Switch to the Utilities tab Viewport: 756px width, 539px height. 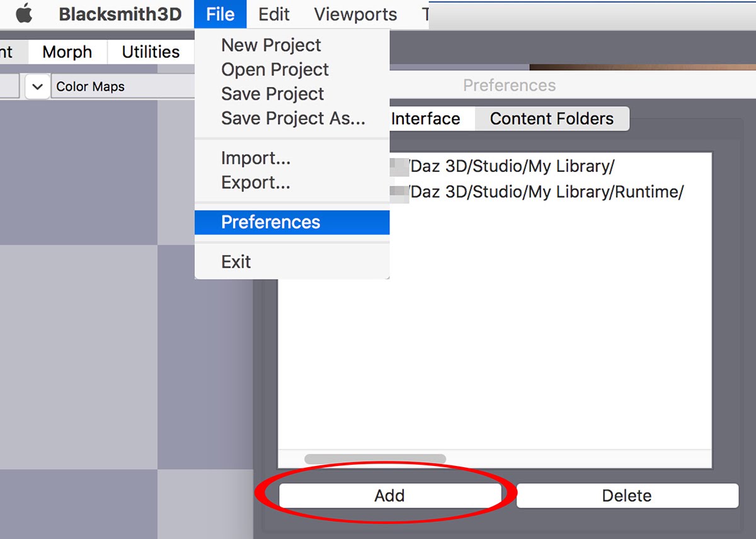(x=151, y=52)
